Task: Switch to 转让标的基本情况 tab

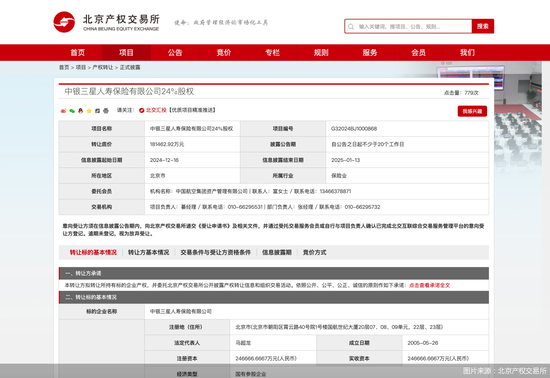Action: pyautogui.click(x=93, y=252)
